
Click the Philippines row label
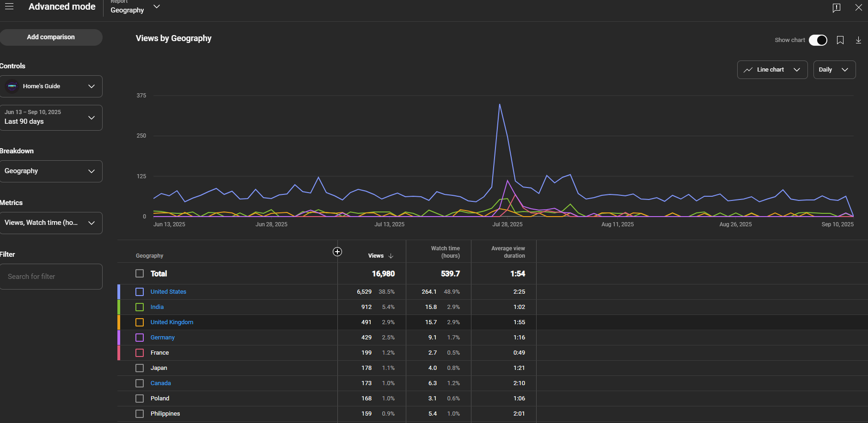pos(165,414)
